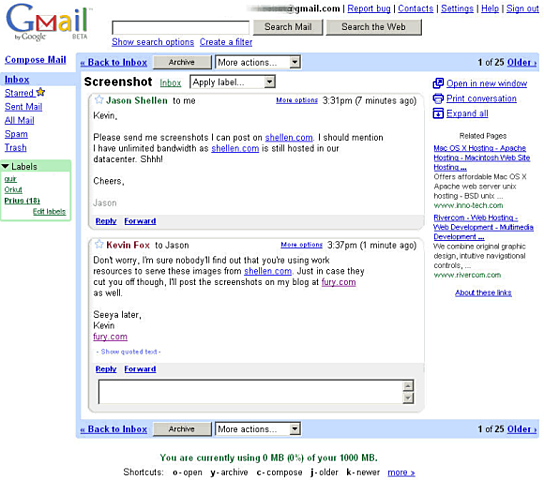Click bottom Back to Inbox link
The height and width of the screenshot is (480, 544).
(x=114, y=429)
